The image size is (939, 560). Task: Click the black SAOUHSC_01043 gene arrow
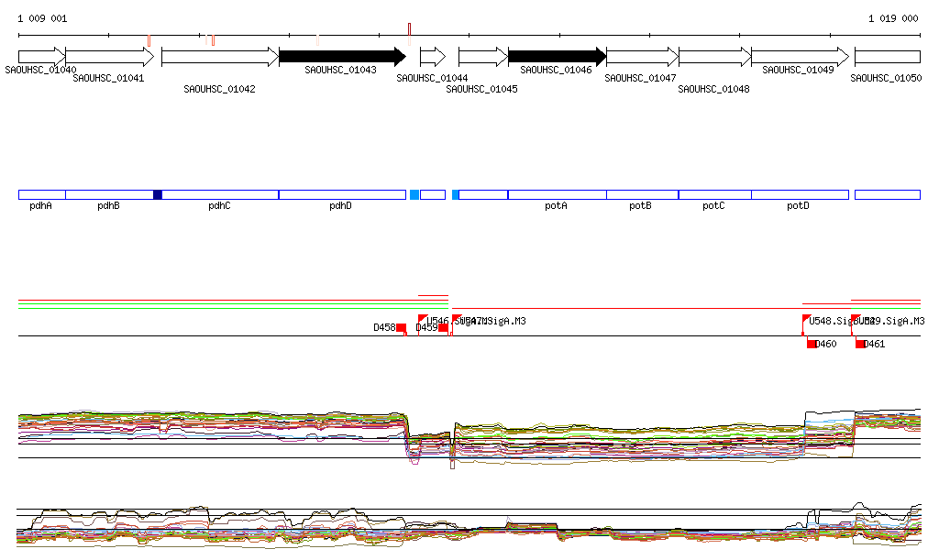341,57
